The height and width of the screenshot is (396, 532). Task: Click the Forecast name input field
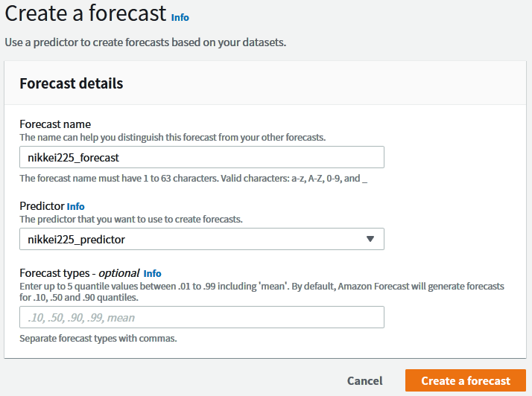tap(201, 157)
